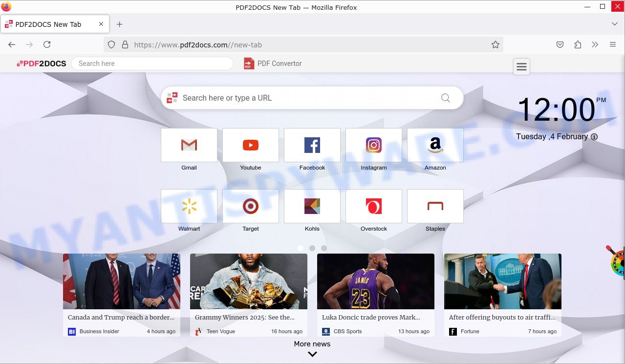Click the magnifier icon in the search box
625x364 pixels.
point(446,98)
